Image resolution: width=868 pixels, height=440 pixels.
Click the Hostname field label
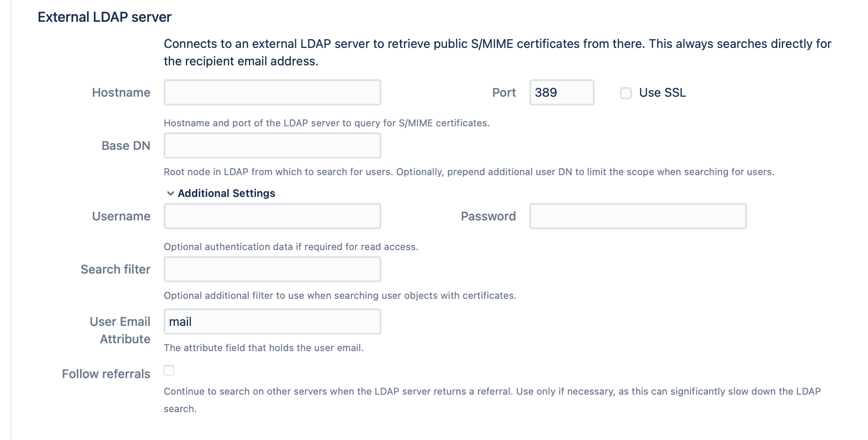click(x=121, y=93)
